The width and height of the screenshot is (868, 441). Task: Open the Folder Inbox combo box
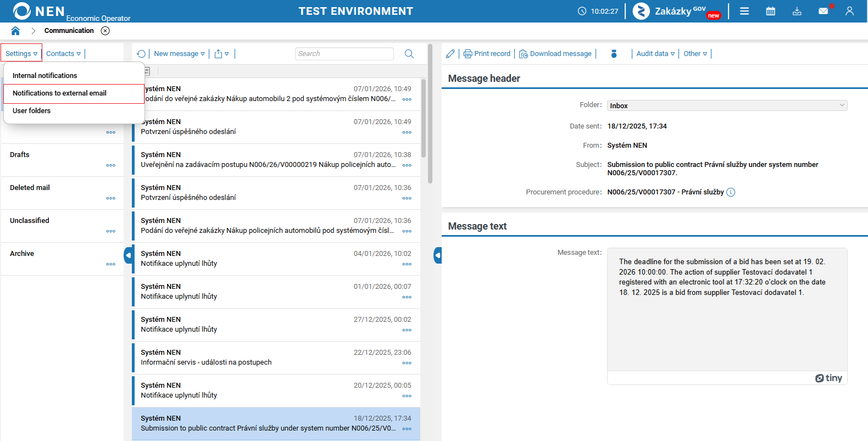727,105
